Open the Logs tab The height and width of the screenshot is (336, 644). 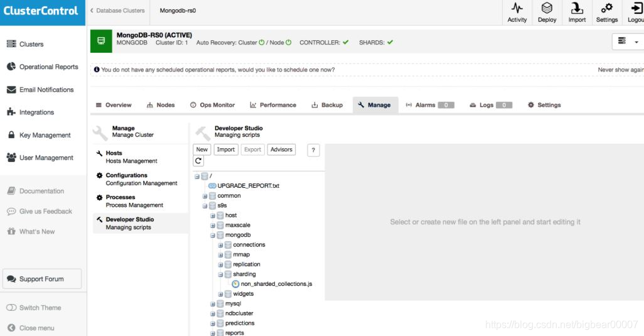tap(491, 105)
